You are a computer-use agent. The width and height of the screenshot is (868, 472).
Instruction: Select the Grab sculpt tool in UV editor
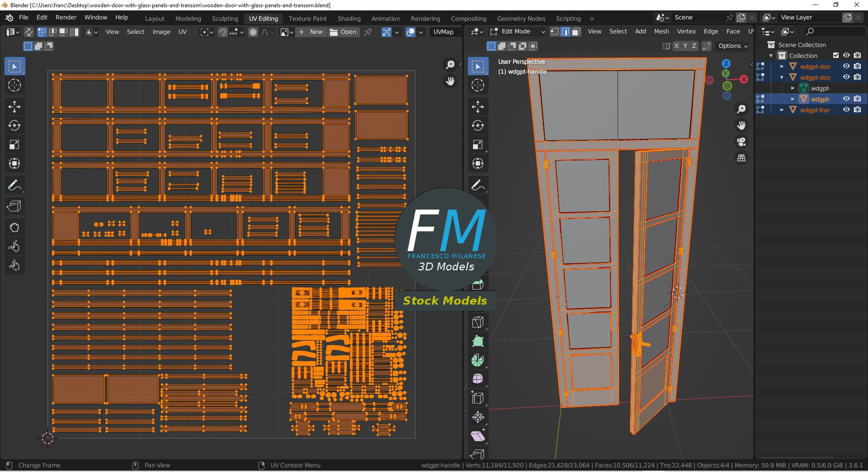coord(14,228)
